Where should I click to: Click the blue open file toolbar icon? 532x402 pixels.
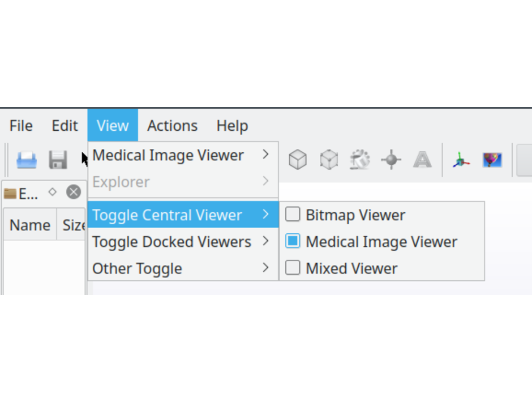27,160
